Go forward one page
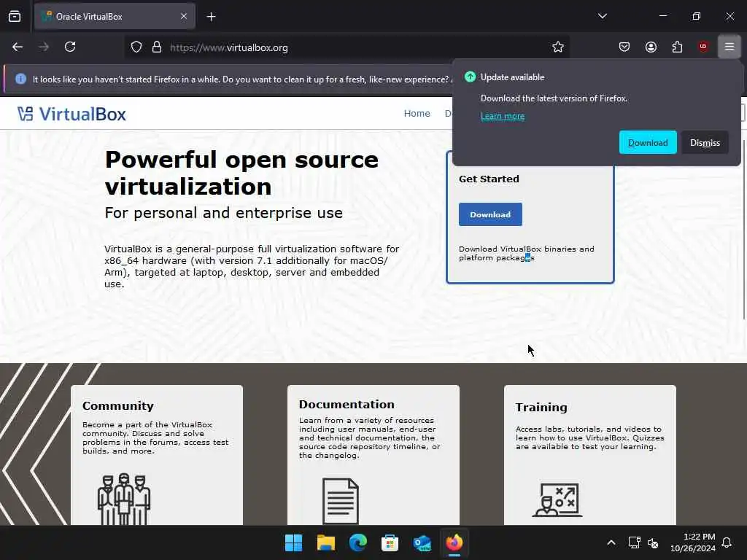Viewport: 747px width, 560px height. tap(44, 47)
